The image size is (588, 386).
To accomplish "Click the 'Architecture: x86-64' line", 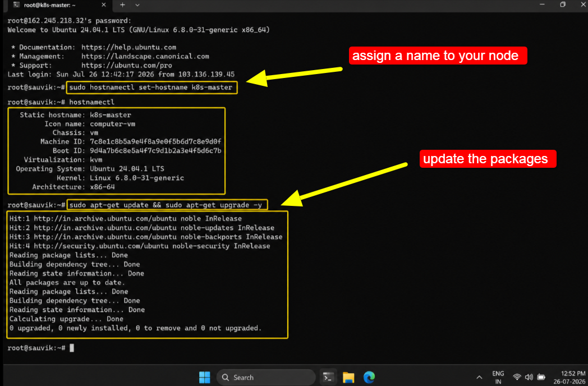I will pyautogui.click(x=73, y=187).
